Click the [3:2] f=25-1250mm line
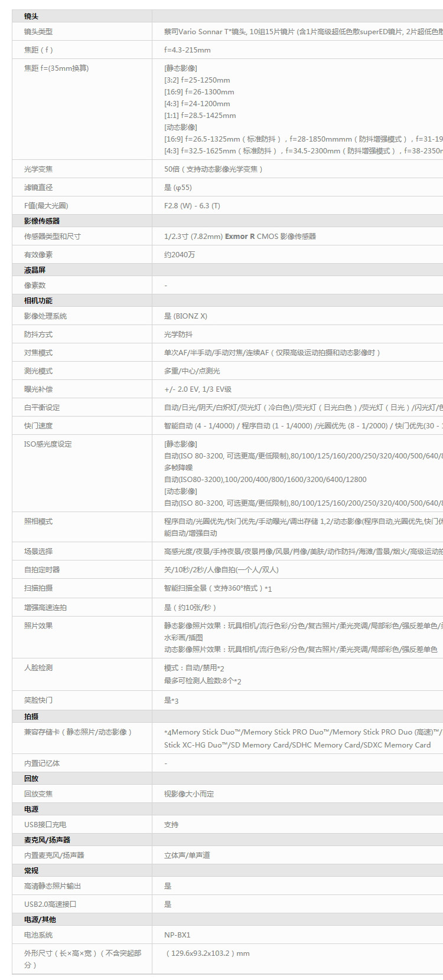 (197, 80)
